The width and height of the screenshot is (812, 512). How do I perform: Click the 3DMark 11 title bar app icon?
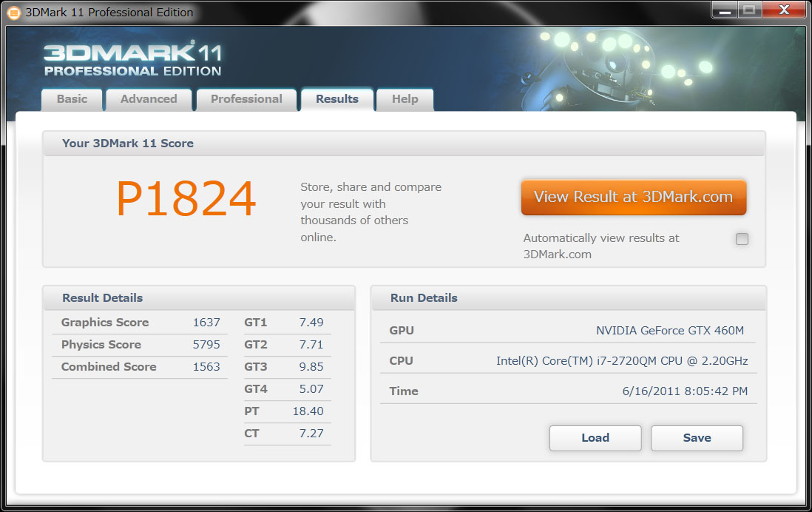(x=13, y=13)
